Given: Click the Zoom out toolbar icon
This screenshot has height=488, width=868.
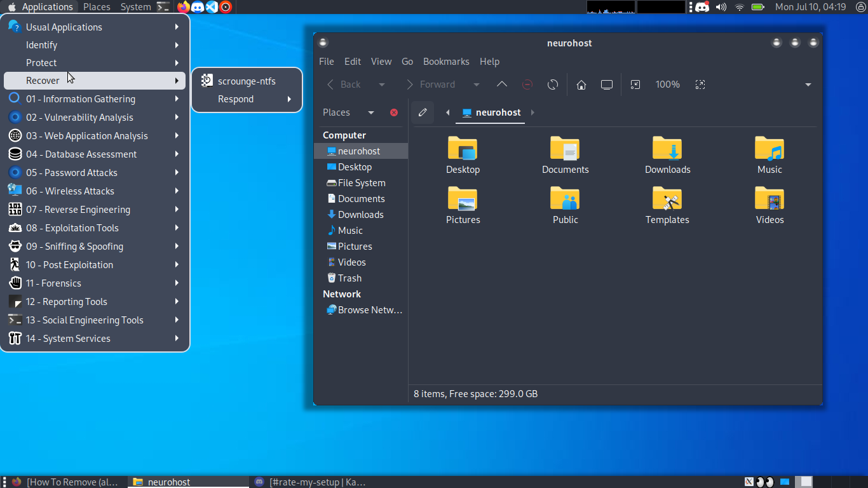Looking at the screenshot, I should (635, 85).
